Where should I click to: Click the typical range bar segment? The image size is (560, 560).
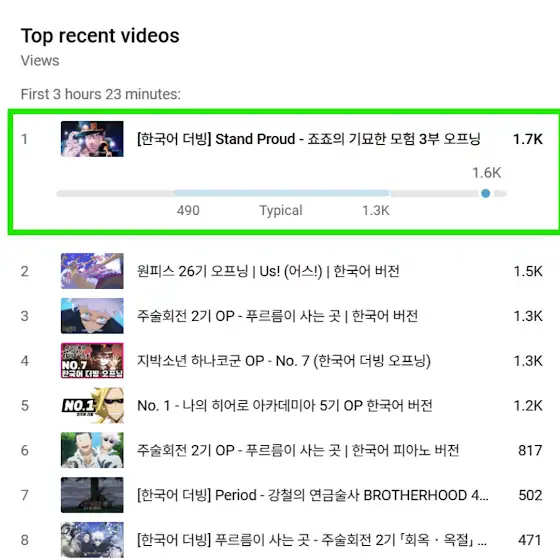tap(282, 194)
